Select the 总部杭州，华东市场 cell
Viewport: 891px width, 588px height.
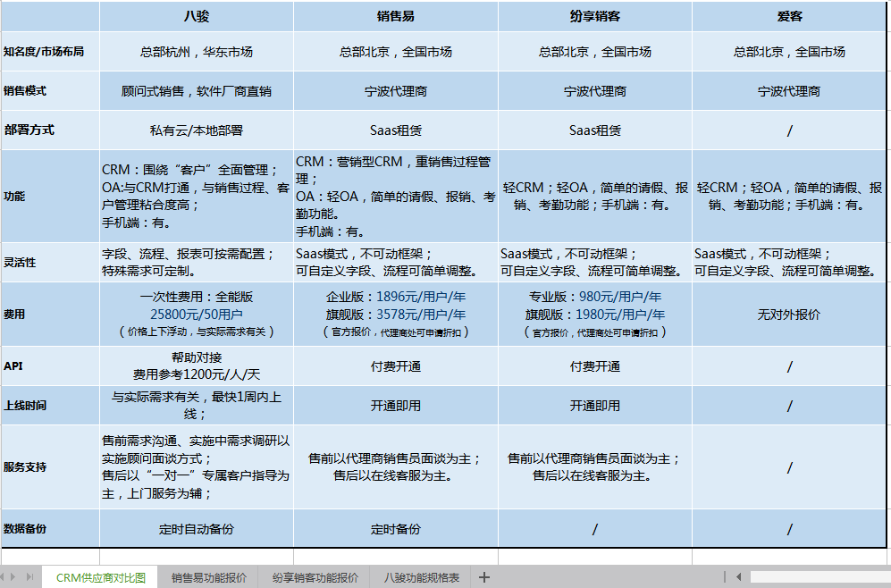[x=197, y=52]
